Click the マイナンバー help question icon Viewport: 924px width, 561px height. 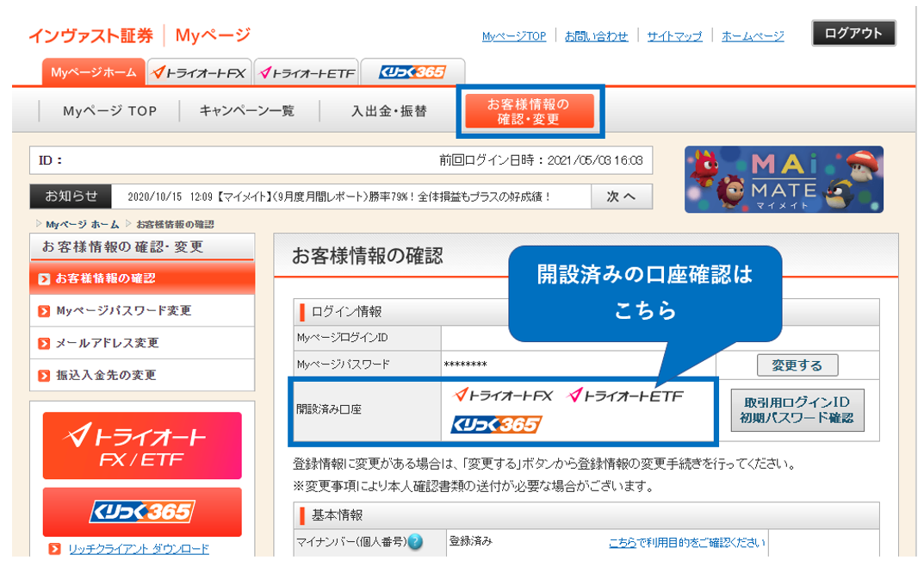(x=415, y=541)
